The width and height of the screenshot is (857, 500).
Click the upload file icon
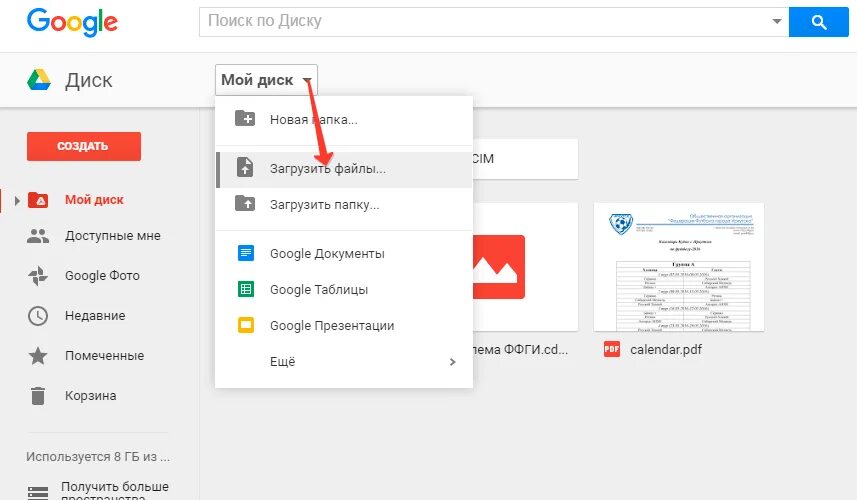pos(245,167)
